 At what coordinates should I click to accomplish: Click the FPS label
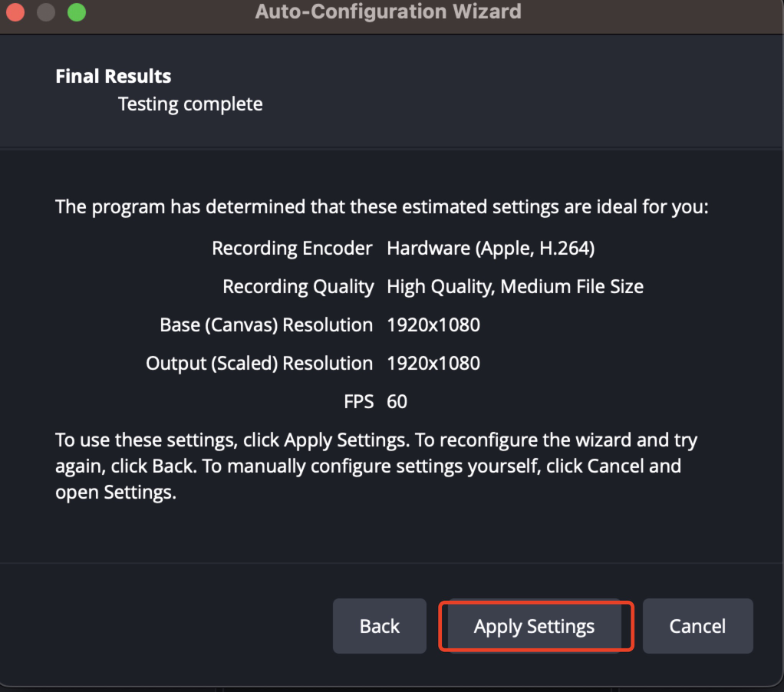click(359, 401)
